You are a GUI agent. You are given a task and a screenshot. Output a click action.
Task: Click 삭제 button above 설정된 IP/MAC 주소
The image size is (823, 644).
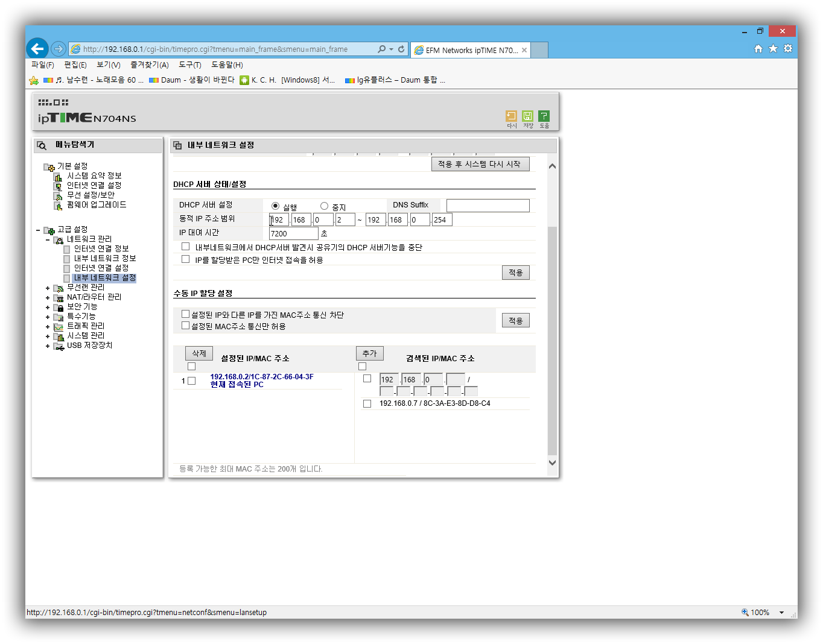(199, 353)
